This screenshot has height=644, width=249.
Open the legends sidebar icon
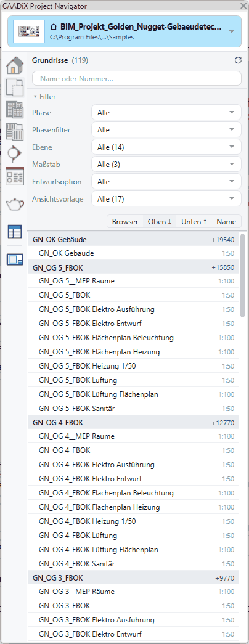14,176
